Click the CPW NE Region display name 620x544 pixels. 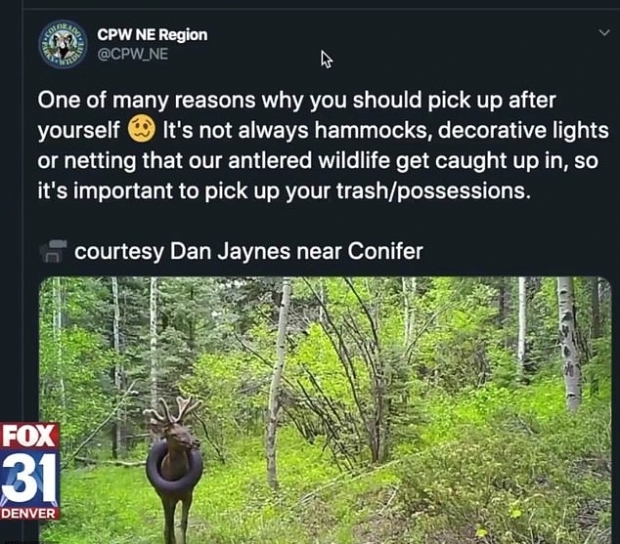point(152,35)
